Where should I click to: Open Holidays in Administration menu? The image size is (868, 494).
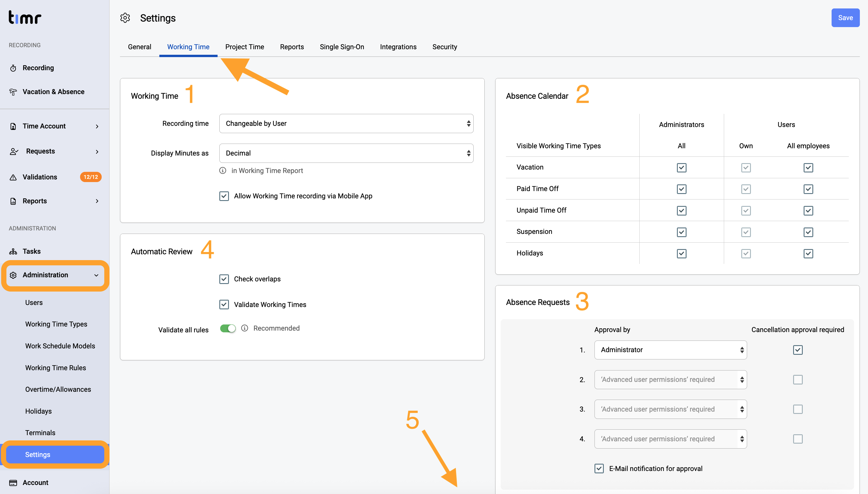pyautogui.click(x=38, y=411)
